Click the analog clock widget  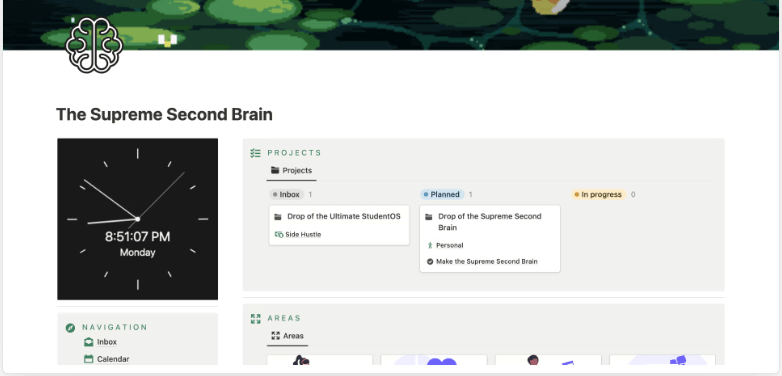tap(138, 219)
